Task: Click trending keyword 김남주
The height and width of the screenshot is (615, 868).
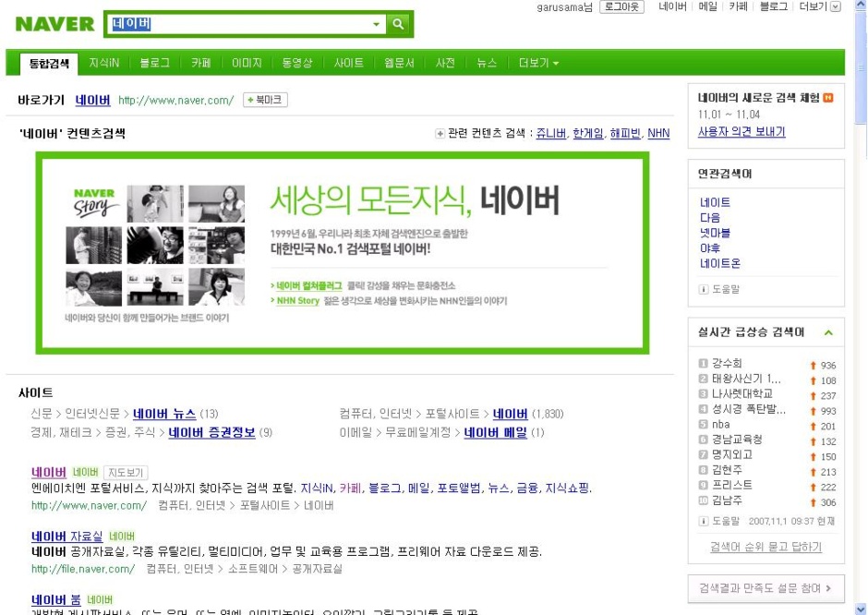Action: pos(727,500)
